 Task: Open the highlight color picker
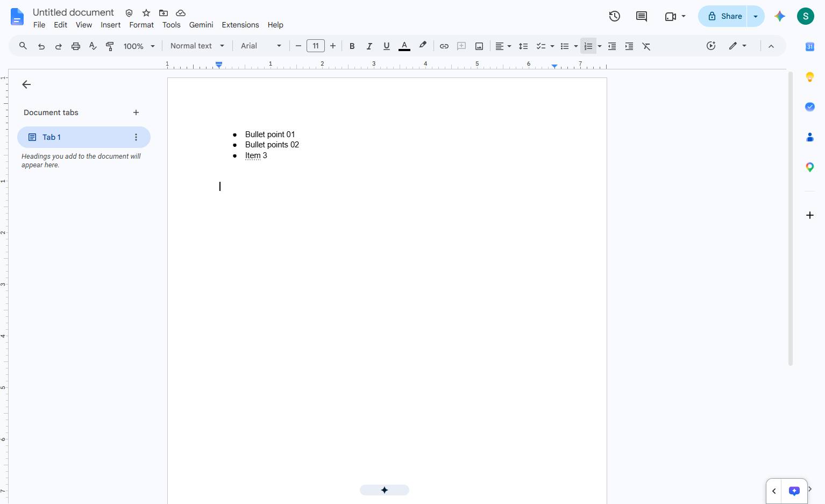tap(423, 46)
